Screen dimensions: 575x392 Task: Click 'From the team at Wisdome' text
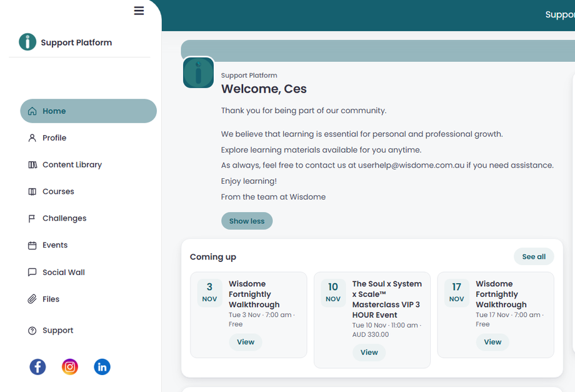[273, 197]
